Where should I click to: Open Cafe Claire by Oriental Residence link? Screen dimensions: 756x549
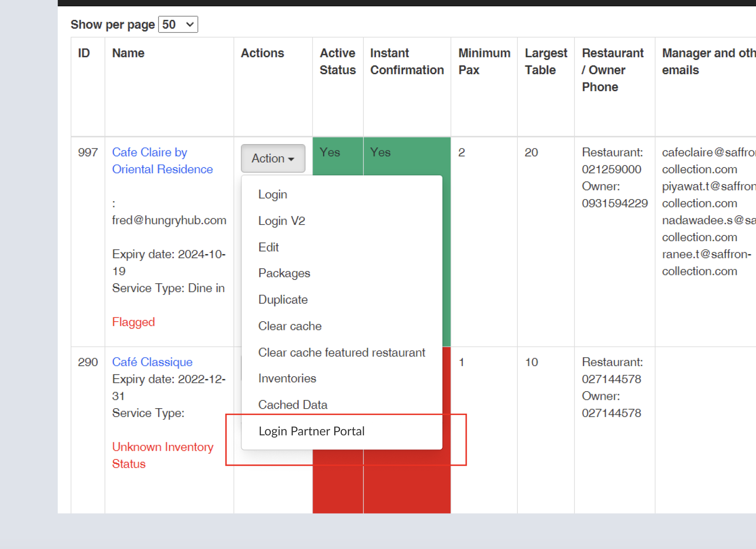click(162, 161)
